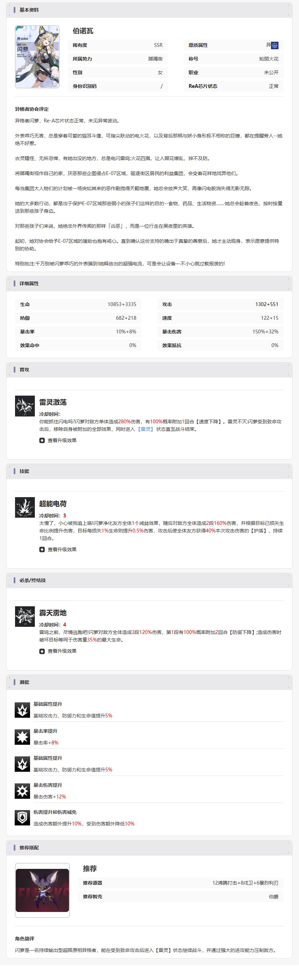
Task: Click the 暴击率提升 potential icon
Action: click(x=23, y=737)
